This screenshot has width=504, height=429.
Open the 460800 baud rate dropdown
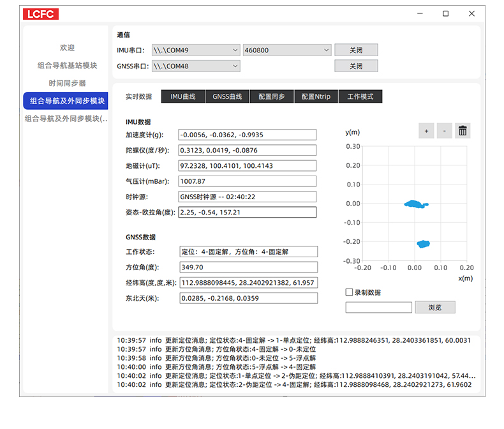(287, 50)
